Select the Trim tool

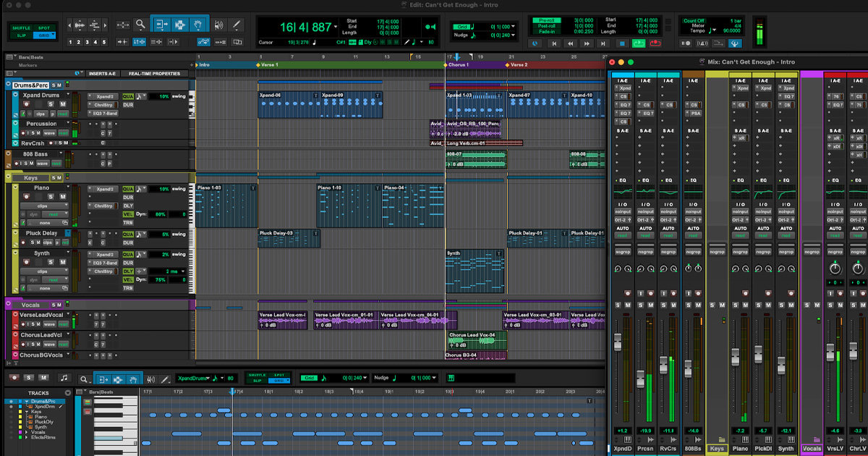[x=163, y=24]
